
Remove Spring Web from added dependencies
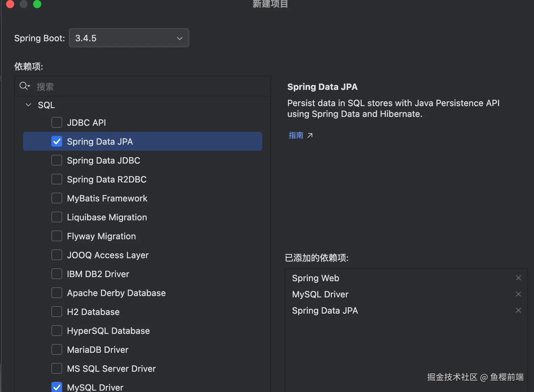coord(518,278)
